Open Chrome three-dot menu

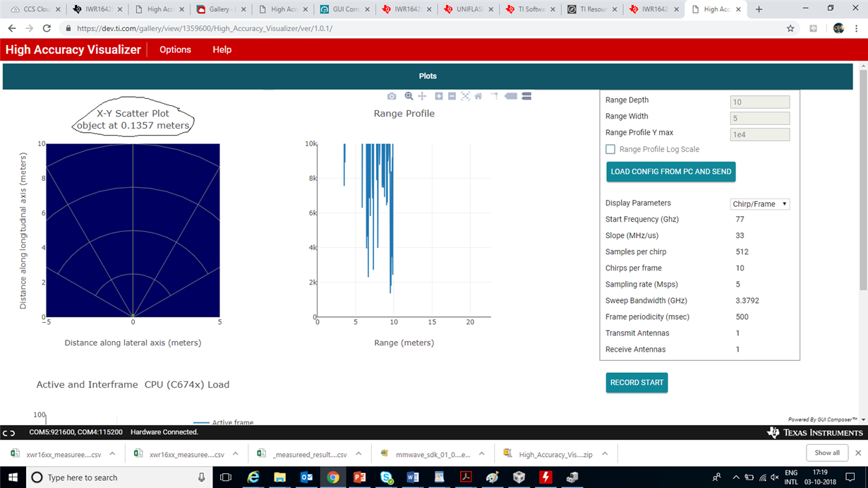857,28
